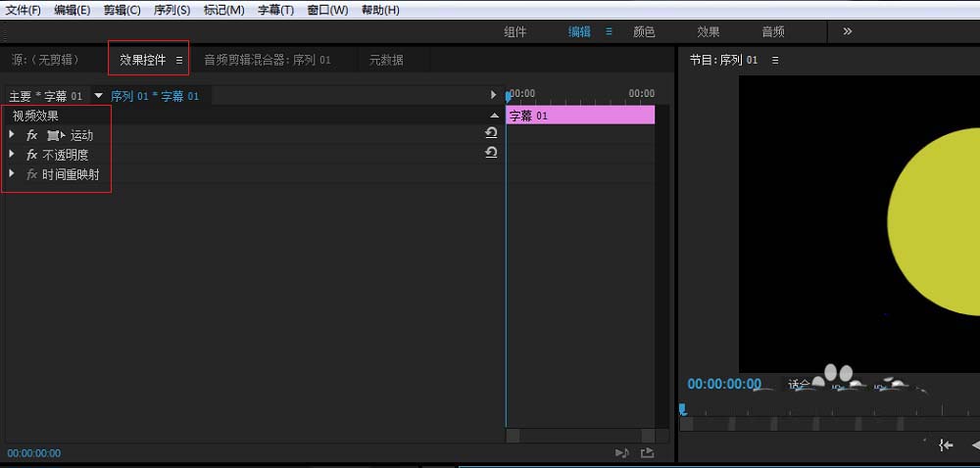Open the dropdown arrow next to 主要 * 字幕 01
Screen dimensions: 980x468
point(98,96)
